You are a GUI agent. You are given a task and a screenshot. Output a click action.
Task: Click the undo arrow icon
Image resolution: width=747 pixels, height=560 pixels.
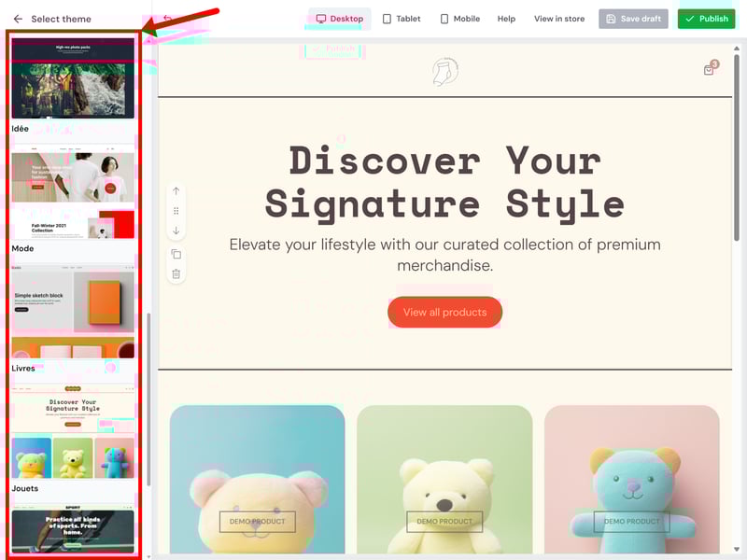(x=167, y=19)
